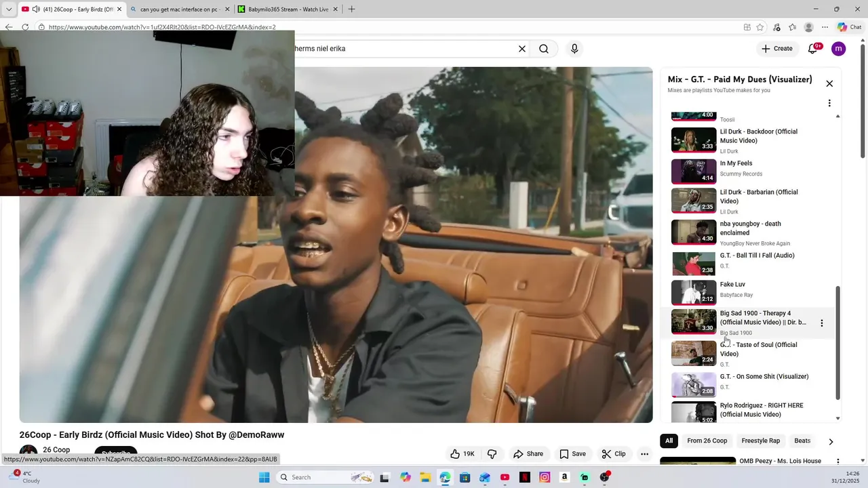Viewport: 868px width, 488px height.
Task: Dislike the video with thumbs down
Action: pos(492,454)
